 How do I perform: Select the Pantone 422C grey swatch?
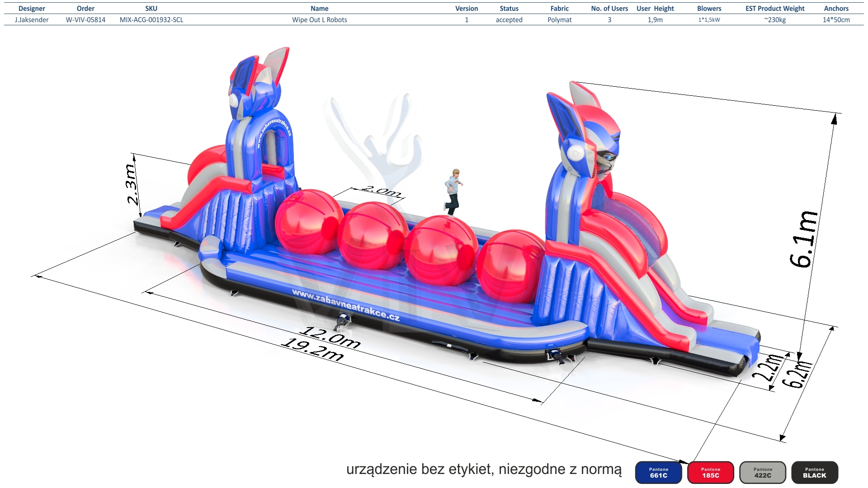(x=763, y=473)
